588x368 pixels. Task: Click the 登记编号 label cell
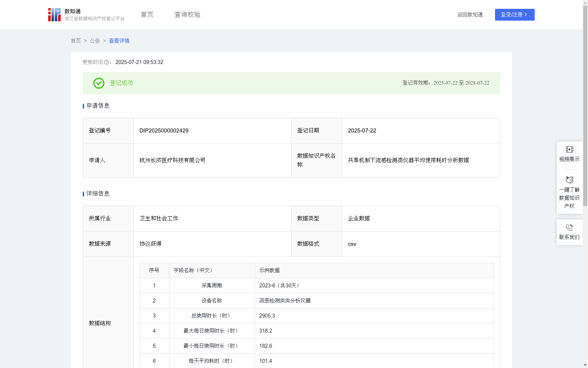(x=108, y=131)
